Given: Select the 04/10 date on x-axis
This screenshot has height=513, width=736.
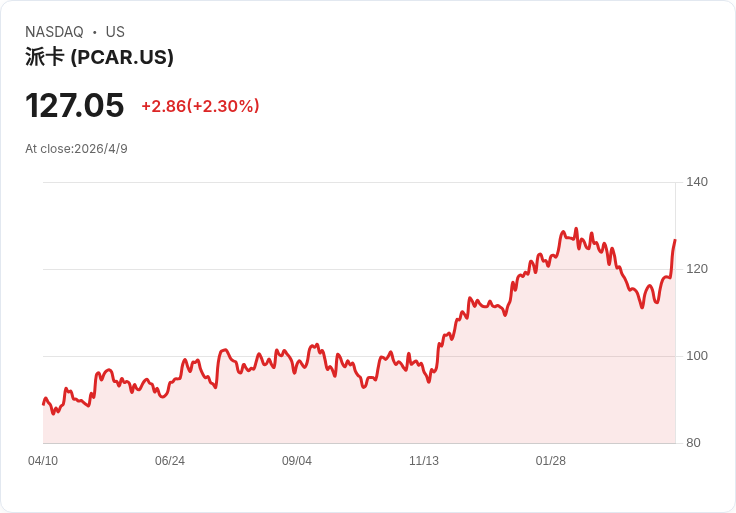Looking at the screenshot, I should coord(43,461).
